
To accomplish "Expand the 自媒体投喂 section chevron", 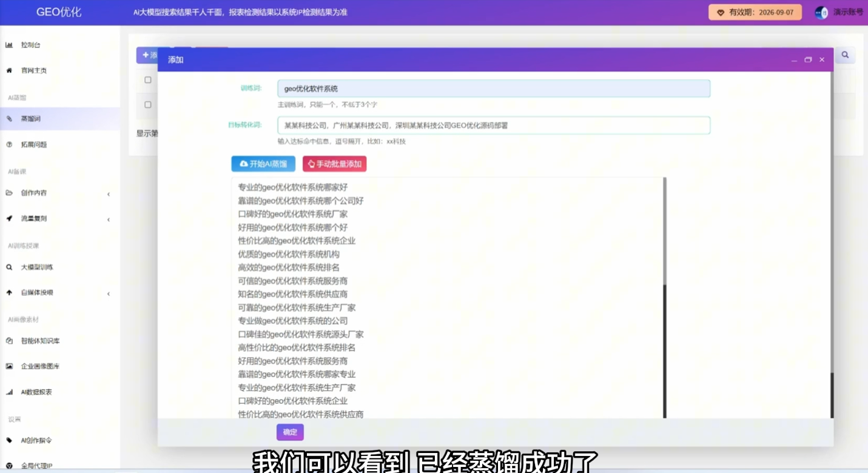I will (x=108, y=293).
